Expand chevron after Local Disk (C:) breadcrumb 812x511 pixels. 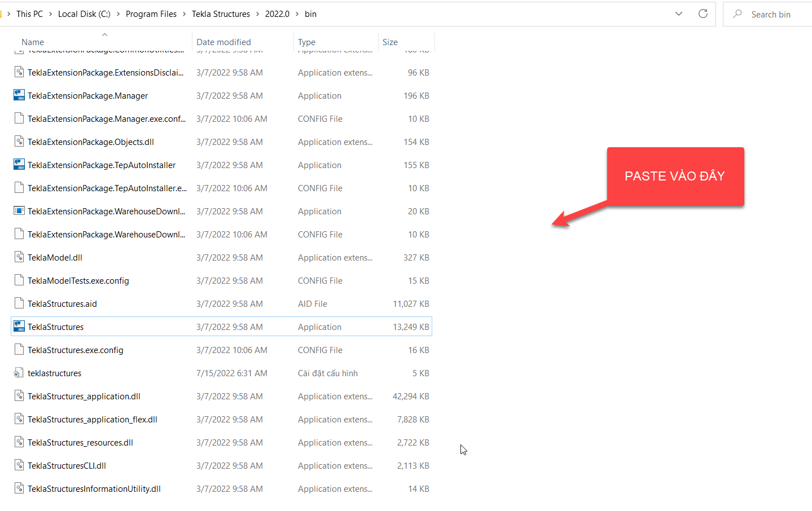118,14
